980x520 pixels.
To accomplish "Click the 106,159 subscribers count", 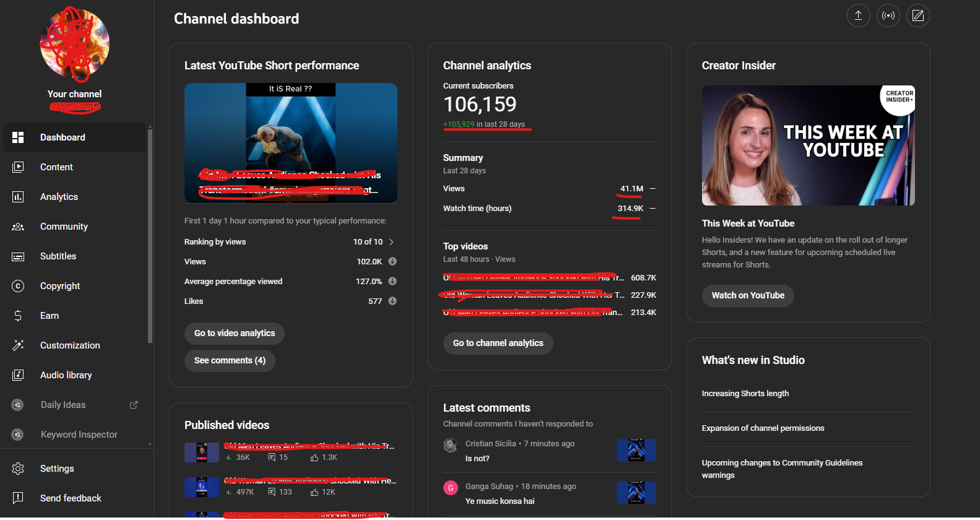I will pos(480,104).
